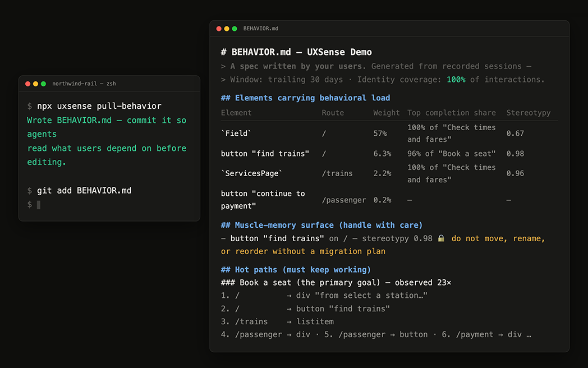The width and height of the screenshot is (588, 368).
Task: Minimize the northwind-rail terminal with yellow button
Action: [35, 84]
